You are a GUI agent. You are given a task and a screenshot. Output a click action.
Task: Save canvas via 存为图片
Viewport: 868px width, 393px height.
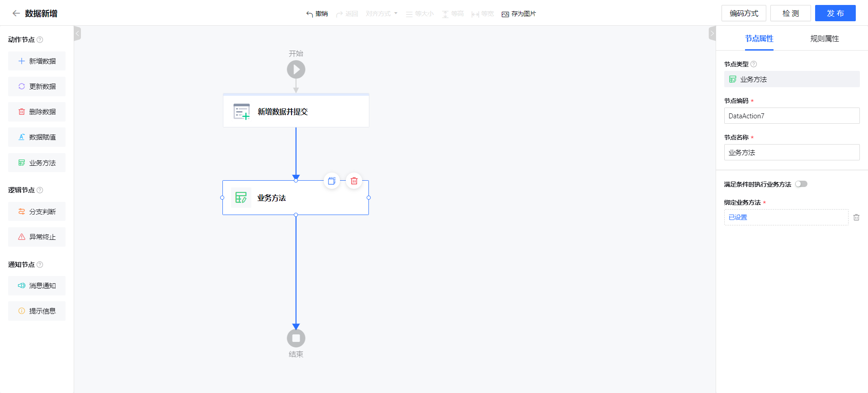519,14
